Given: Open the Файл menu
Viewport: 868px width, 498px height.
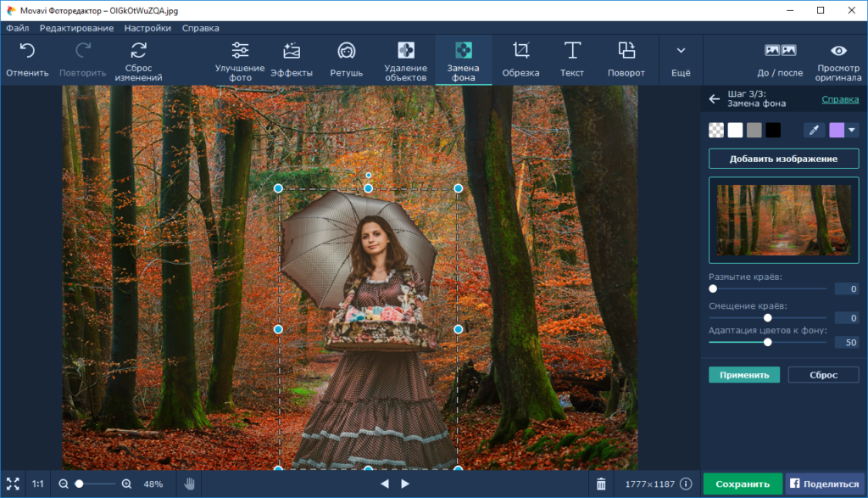Looking at the screenshot, I should point(17,28).
